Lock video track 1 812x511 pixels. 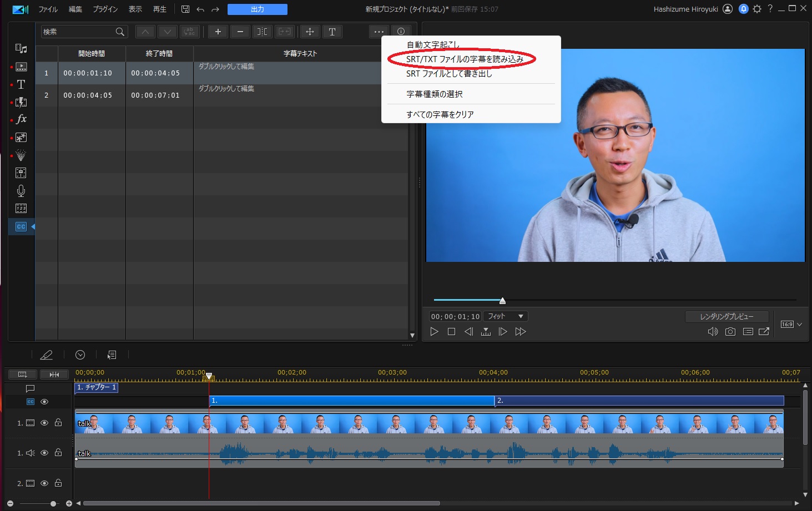(x=58, y=423)
